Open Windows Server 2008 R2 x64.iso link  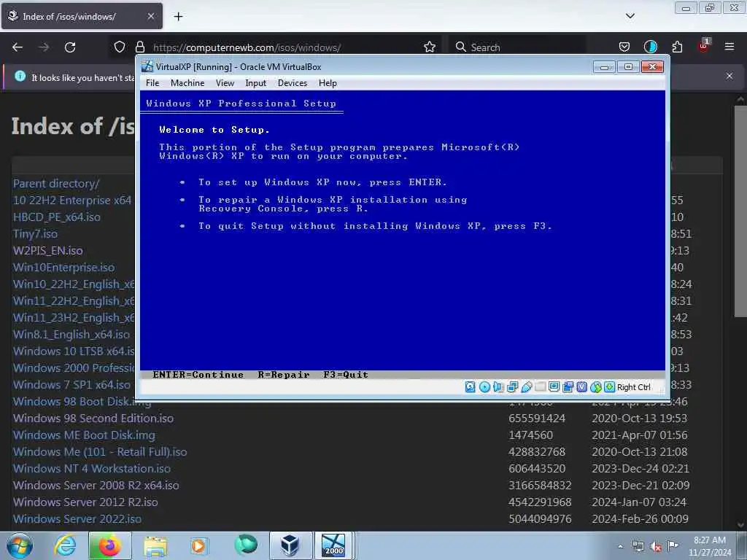tap(96, 485)
